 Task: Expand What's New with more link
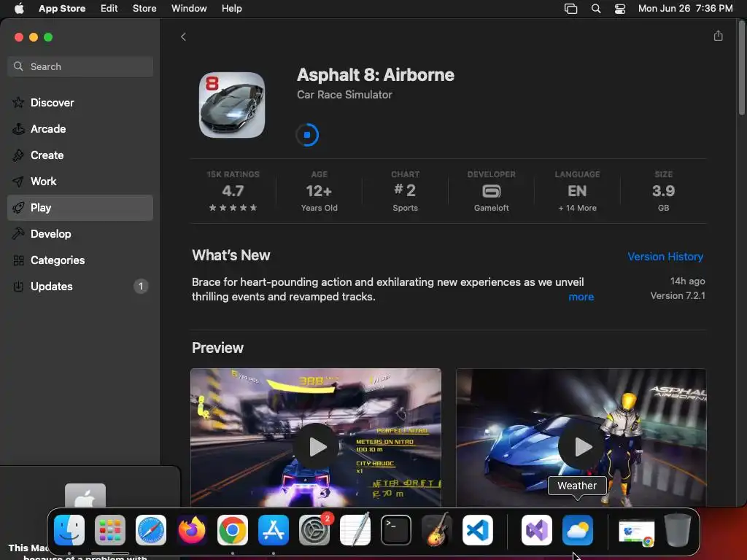581,297
